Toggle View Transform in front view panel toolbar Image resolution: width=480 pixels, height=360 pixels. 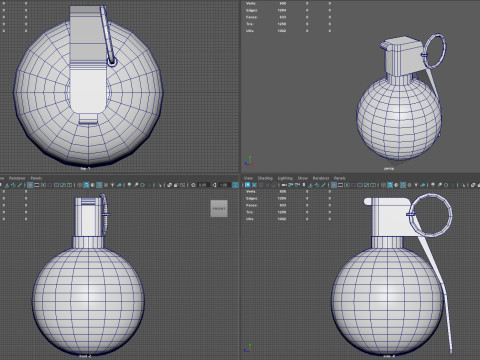(235, 185)
